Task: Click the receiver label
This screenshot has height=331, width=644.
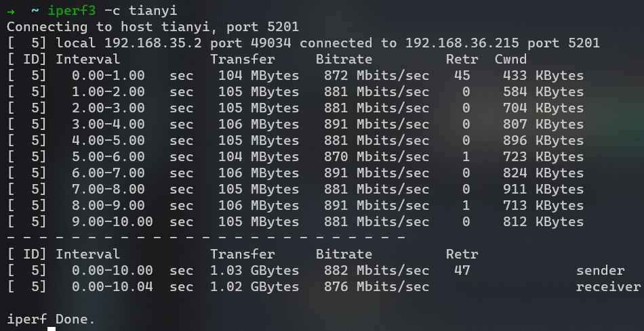Action: tap(608, 287)
